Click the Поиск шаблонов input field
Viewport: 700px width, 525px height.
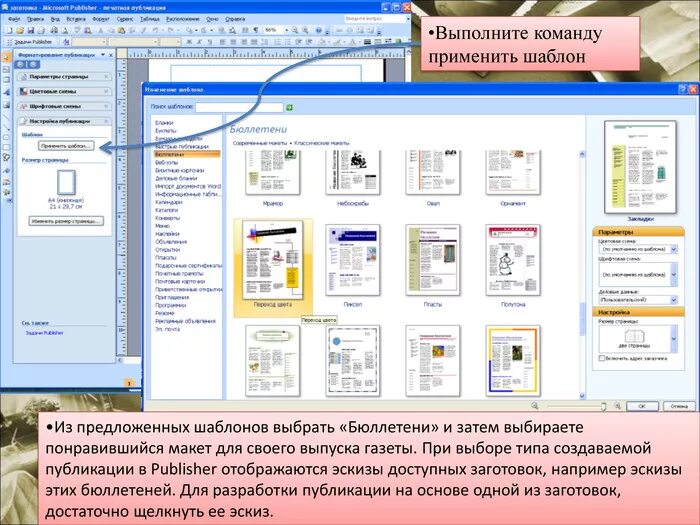coord(239,107)
